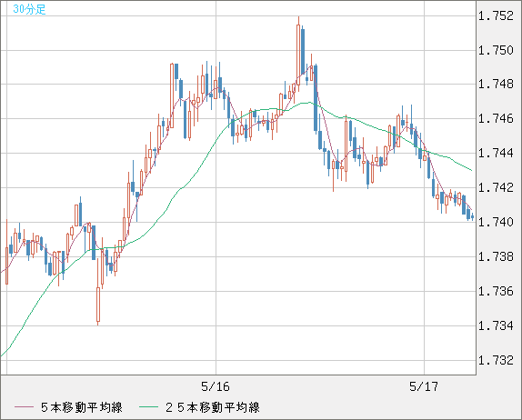
Task: Click the purple 5-period MA legend line
Action: 24,407
